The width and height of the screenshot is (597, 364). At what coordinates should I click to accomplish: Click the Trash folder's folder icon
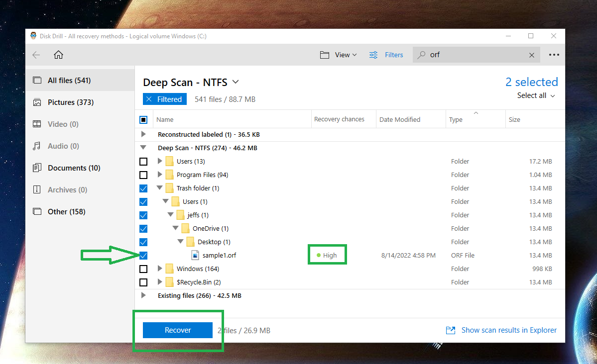[169, 188]
